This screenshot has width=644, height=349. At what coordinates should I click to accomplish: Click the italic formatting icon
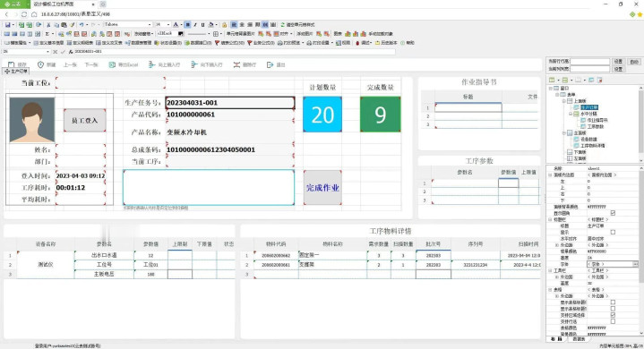tap(195, 24)
